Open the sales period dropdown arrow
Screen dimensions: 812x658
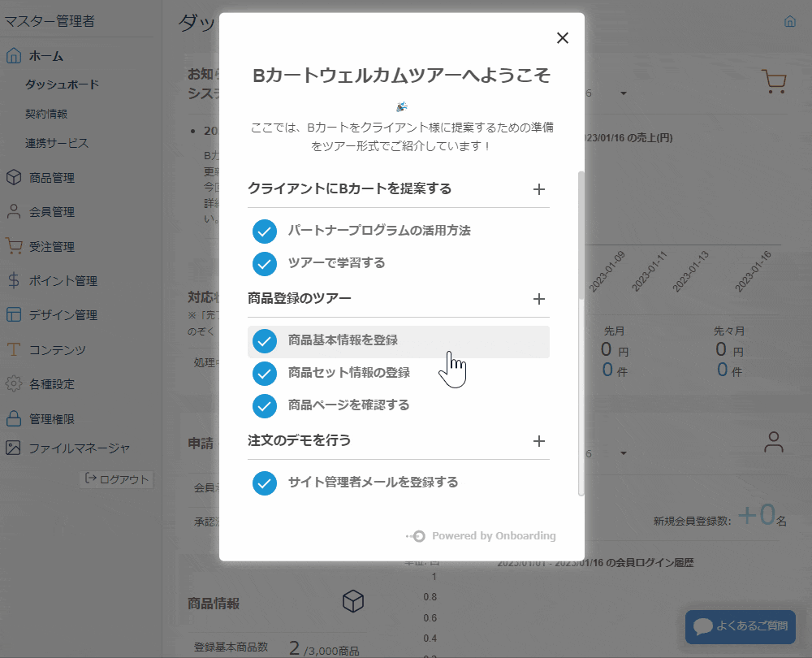[x=624, y=93]
